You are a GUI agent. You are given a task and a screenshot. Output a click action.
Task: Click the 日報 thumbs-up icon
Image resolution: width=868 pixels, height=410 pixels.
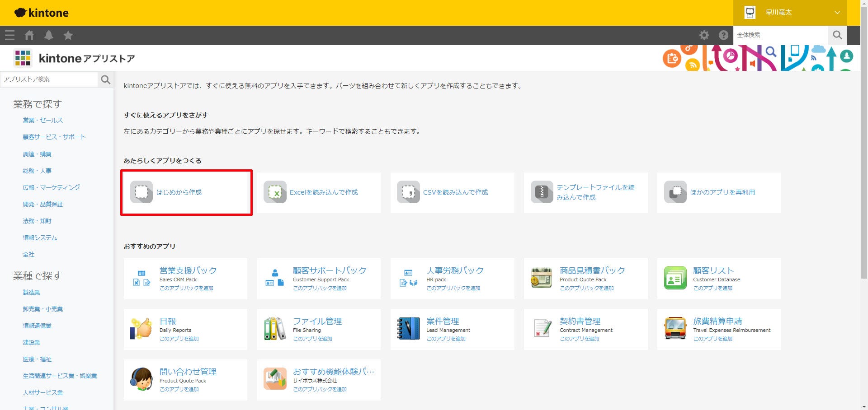pos(142,329)
